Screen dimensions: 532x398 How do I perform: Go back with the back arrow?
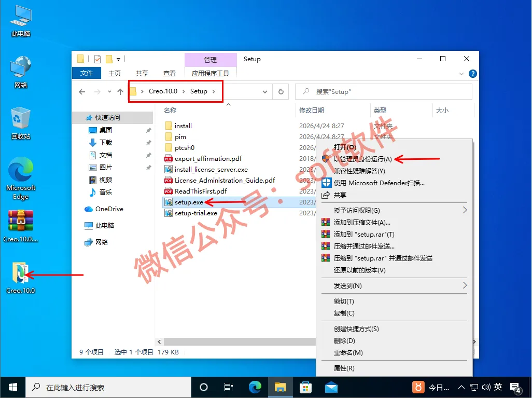(82, 92)
